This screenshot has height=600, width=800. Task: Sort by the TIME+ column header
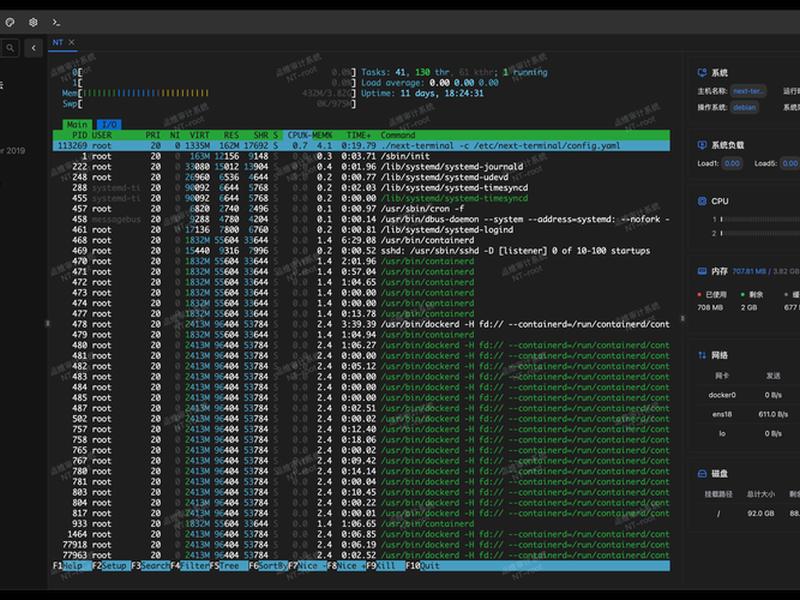pos(359,135)
